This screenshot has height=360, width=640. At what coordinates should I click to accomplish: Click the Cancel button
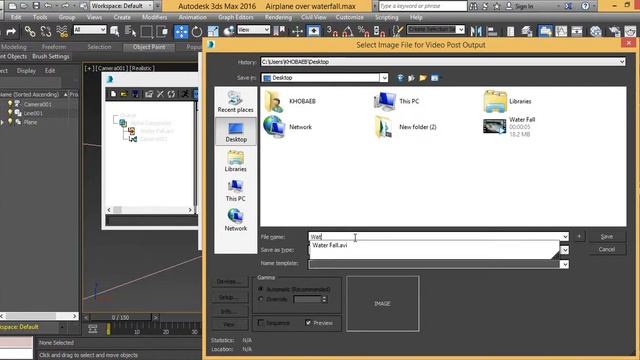pyautogui.click(x=607, y=249)
